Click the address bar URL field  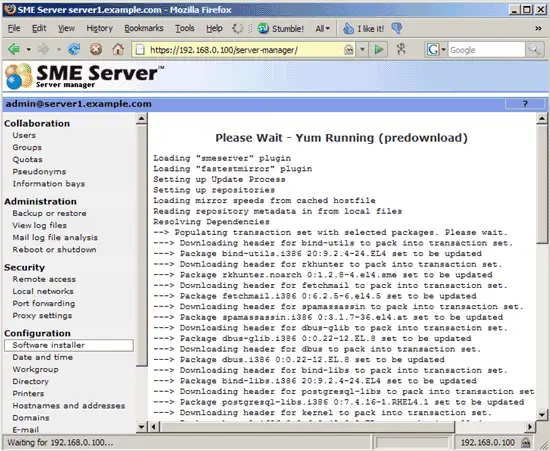pyautogui.click(x=244, y=50)
